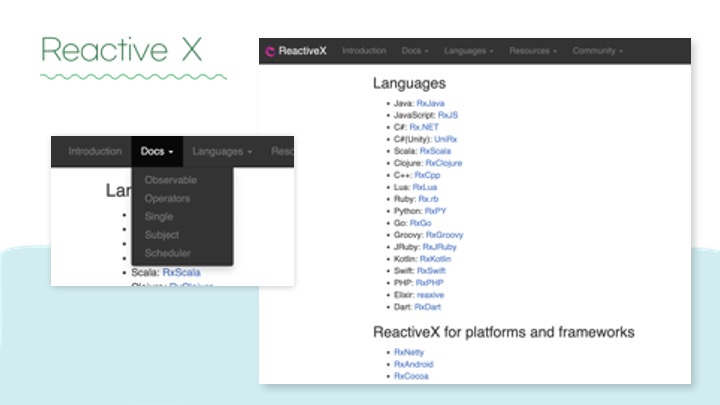Open the RxSwift link
This screenshot has height=405, width=720.
coord(431,270)
